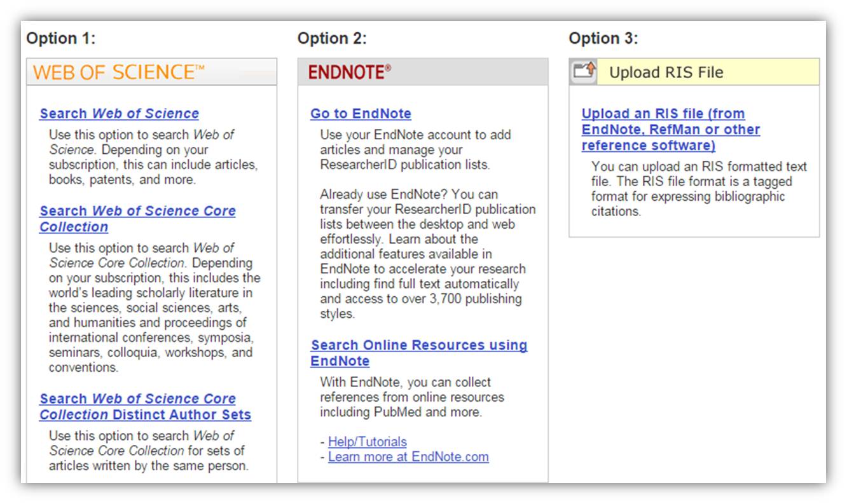The image size is (847, 504).
Task: Click the Option 2 heading
Action: coord(332,39)
